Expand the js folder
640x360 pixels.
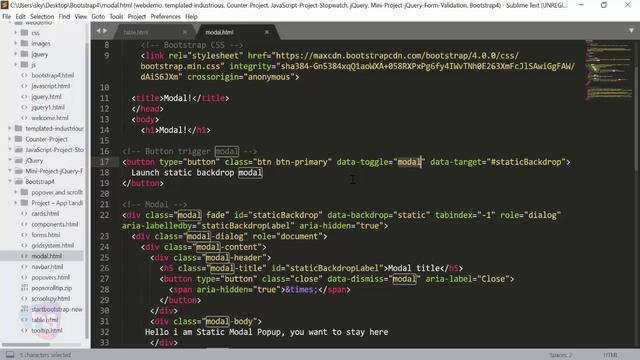(x=16, y=64)
